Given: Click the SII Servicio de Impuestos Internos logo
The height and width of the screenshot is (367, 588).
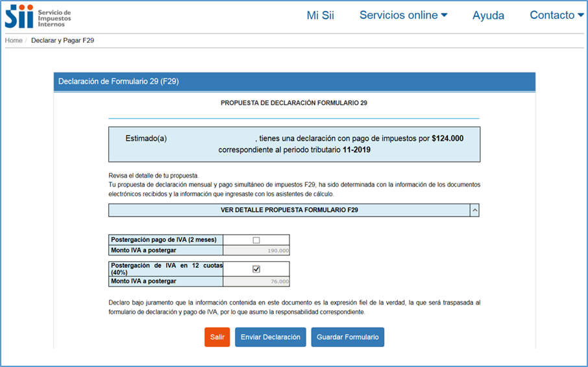Looking at the screenshot, I should pos(38,16).
